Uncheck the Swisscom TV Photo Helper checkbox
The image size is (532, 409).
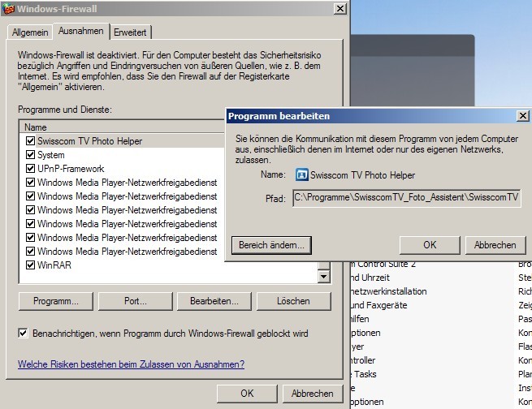(x=30, y=141)
